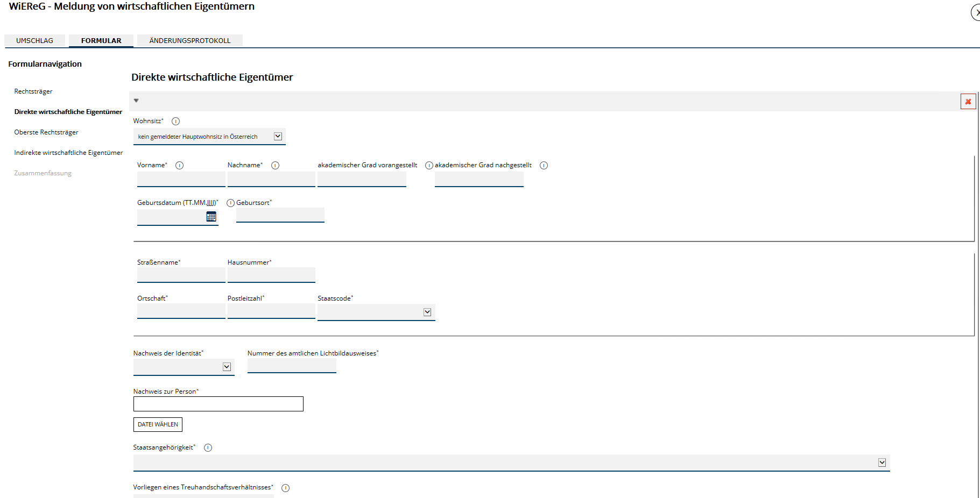The width and height of the screenshot is (980, 498).
Task: Click the info icon beside Vorname
Action: point(180,166)
